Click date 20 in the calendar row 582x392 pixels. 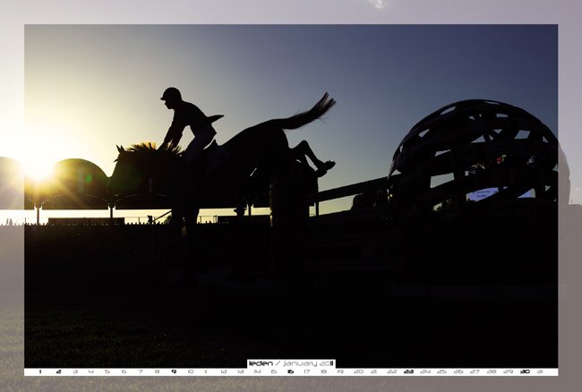pyautogui.click(x=358, y=371)
